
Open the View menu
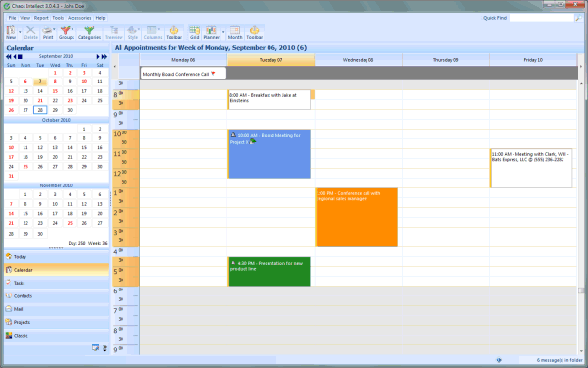tap(24, 18)
